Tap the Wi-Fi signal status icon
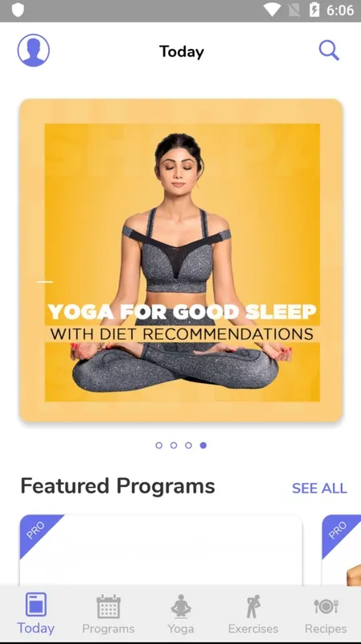This screenshot has height=644, width=361. tap(272, 10)
